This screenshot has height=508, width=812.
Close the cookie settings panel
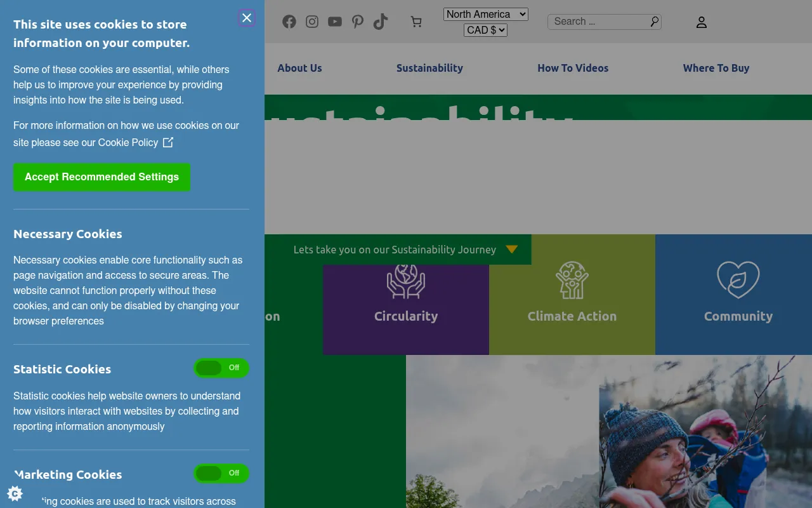click(247, 18)
